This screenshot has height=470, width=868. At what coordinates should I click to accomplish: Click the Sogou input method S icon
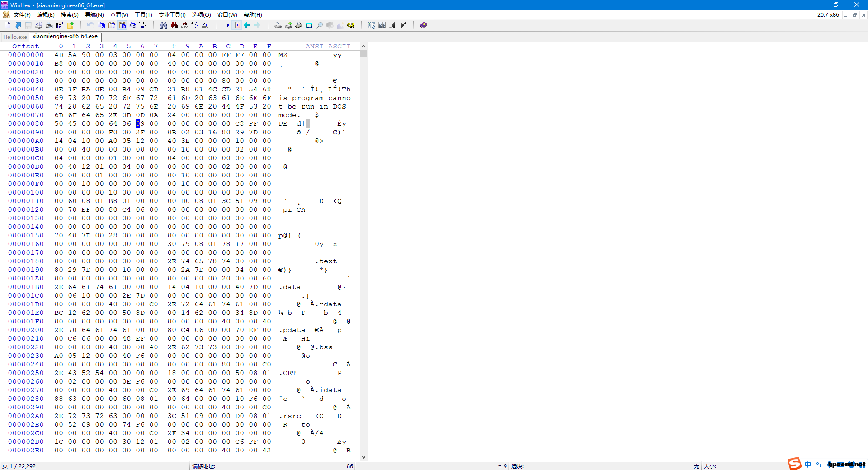(x=794, y=464)
